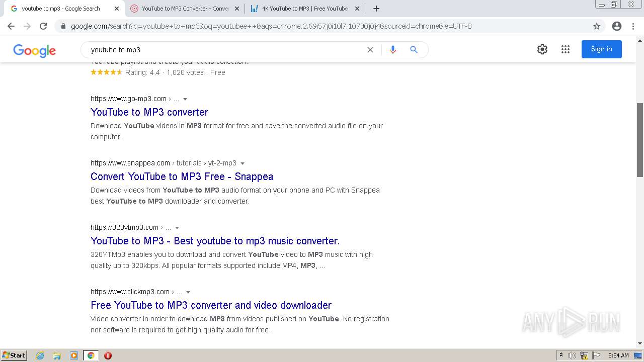
Task: Click the https://320ytmp3.com URL text
Action: coord(124,227)
